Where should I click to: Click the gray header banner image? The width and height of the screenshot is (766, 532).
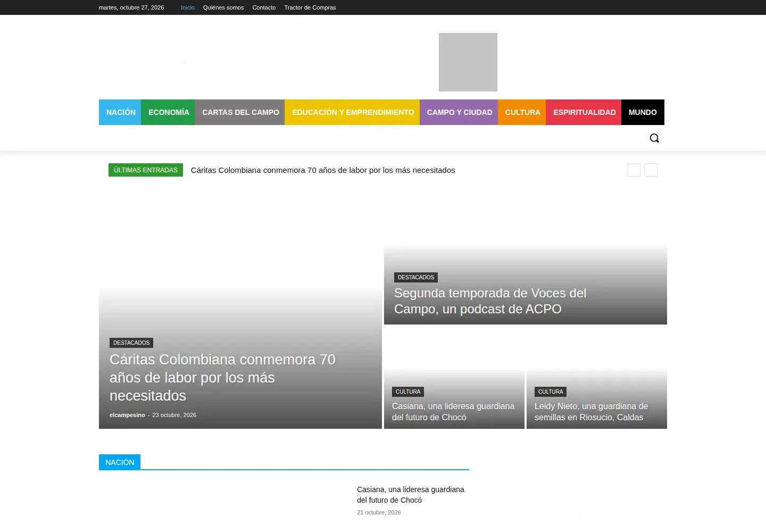coord(468,62)
